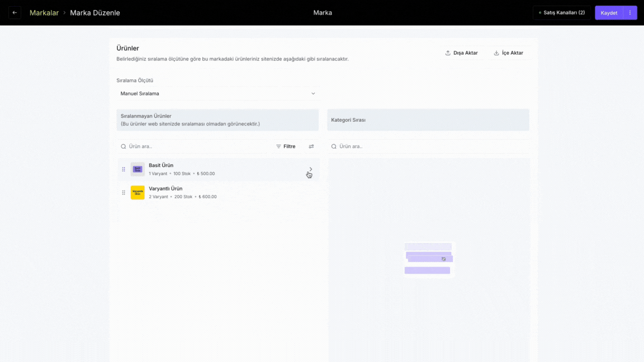Click Varyantlı Ürün thumbnail image

(x=138, y=193)
